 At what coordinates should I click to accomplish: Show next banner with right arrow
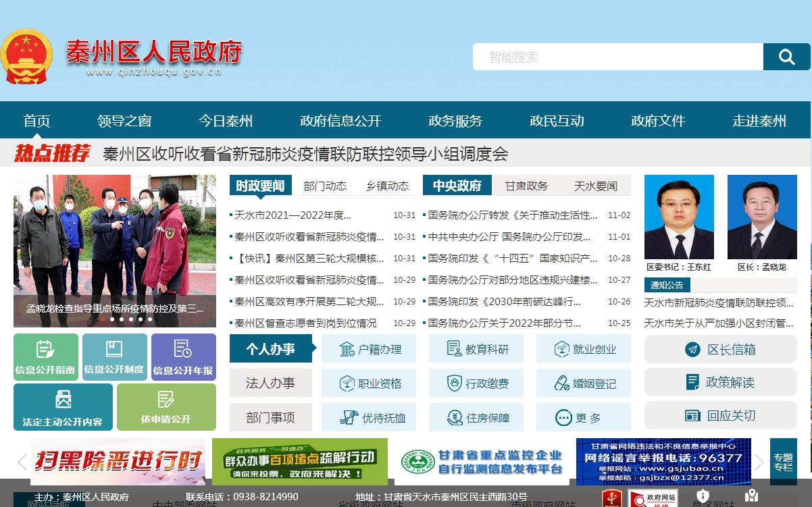759,462
